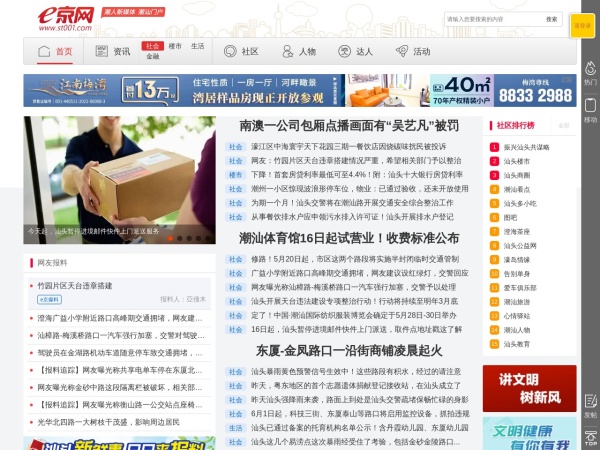Open headline 南澳一公司包厢点播画面有"吴艺凡"被罚

click(x=349, y=126)
